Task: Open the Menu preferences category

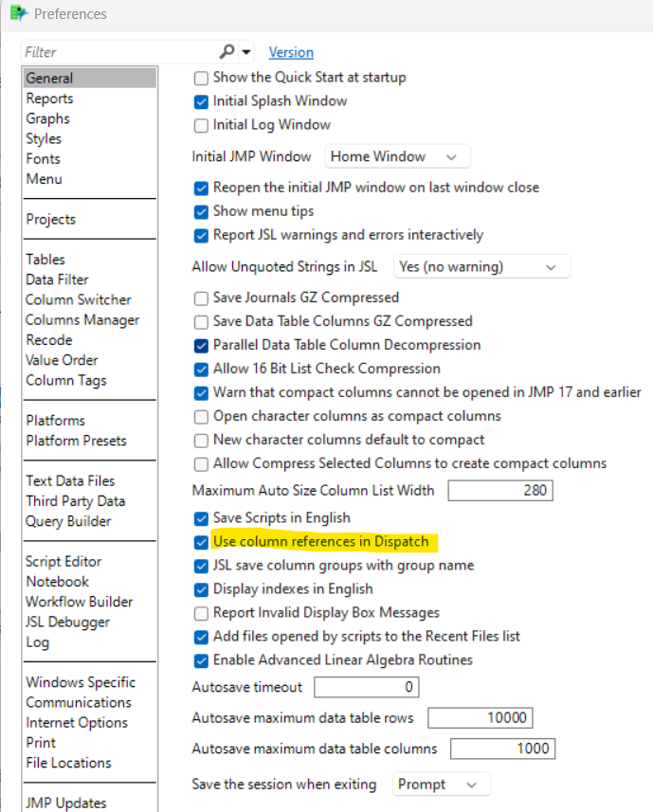Action: 44,179
